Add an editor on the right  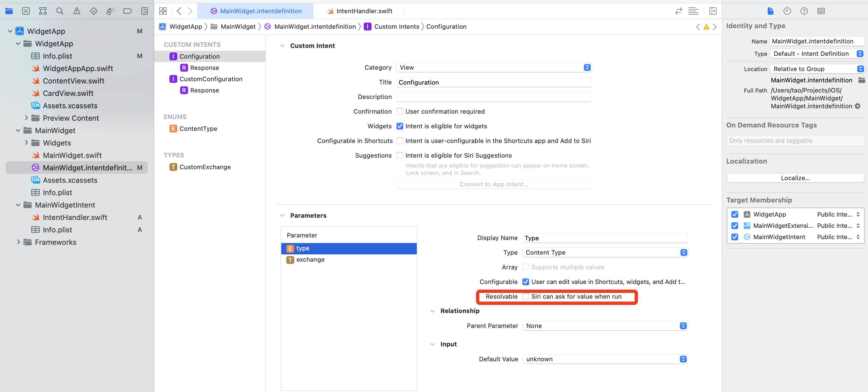point(713,11)
